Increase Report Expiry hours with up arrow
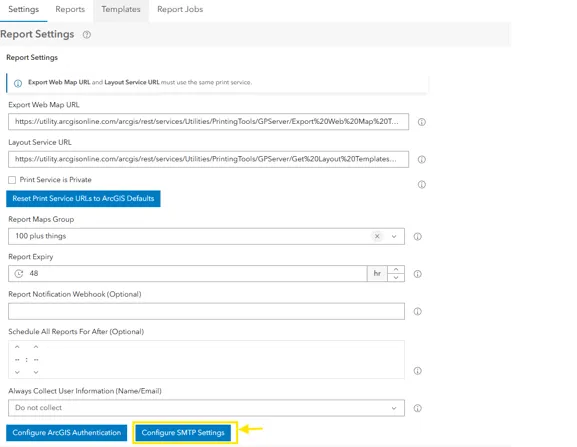 pyautogui.click(x=396, y=269)
